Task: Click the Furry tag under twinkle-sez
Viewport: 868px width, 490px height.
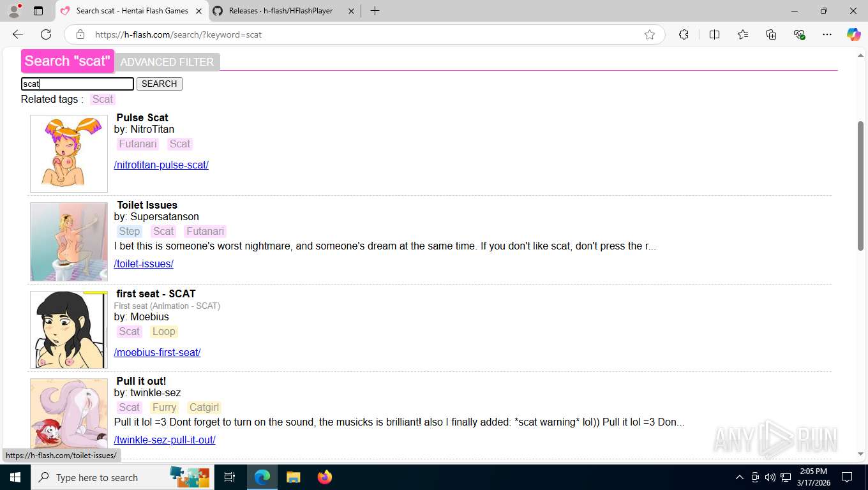Action: coord(164,408)
